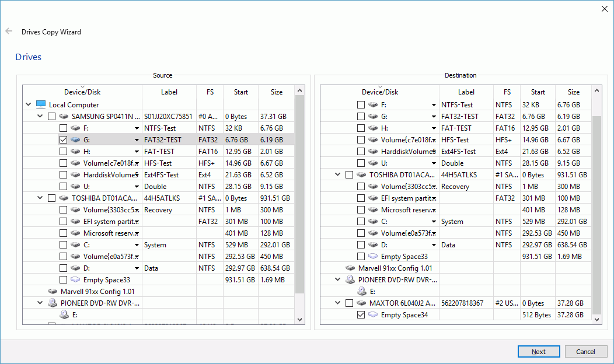Viewport: 614px width, 364px height.
Task: Click the C: volume icon in Source
Action: (x=75, y=244)
